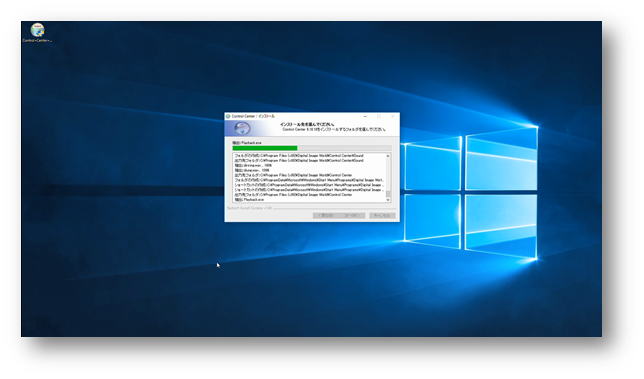Select the last Playback.exe log entry
This screenshot has height=379, width=644.
(249, 200)
